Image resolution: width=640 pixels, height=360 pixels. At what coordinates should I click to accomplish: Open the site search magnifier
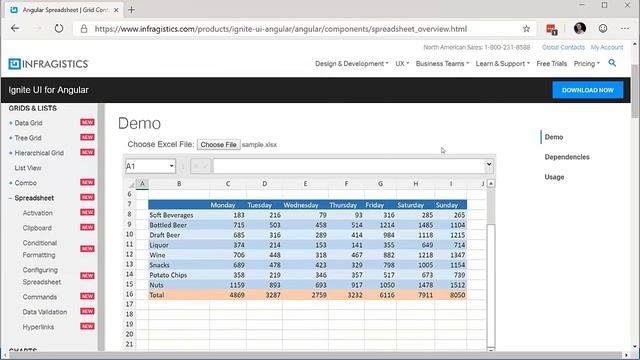pos(612,63)
